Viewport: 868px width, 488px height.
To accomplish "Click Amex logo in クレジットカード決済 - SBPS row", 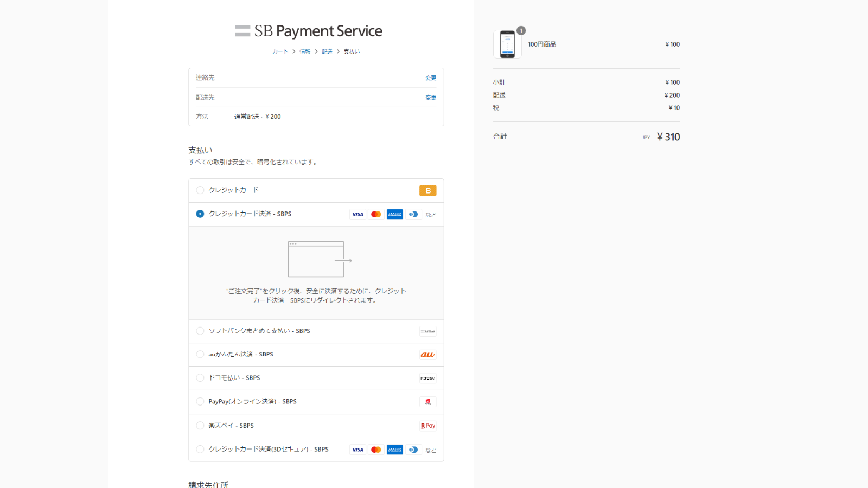I will click(395, 214).
